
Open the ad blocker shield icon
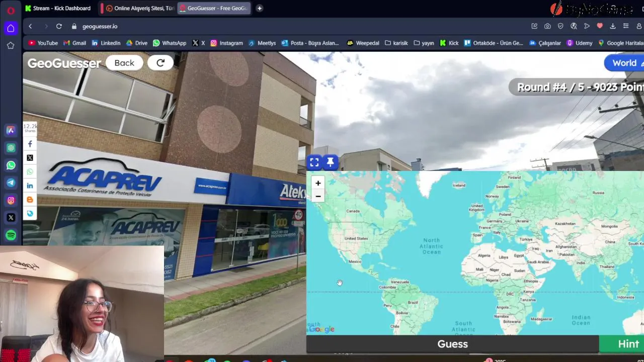(560, 26)
